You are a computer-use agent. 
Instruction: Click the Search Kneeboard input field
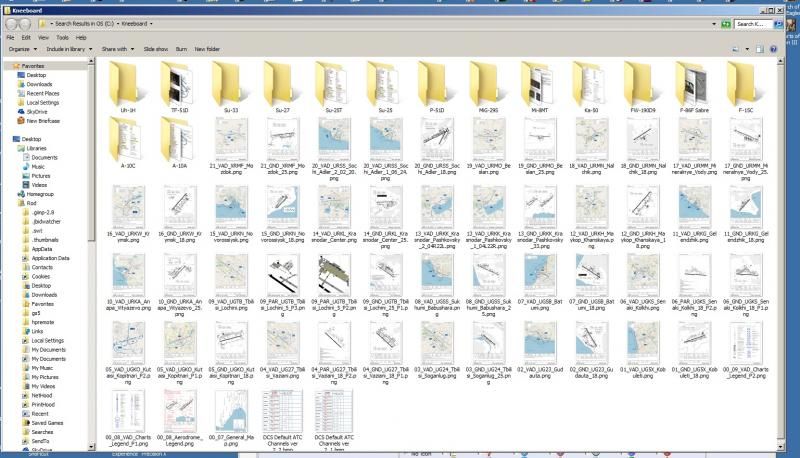[x=754, y=24]
